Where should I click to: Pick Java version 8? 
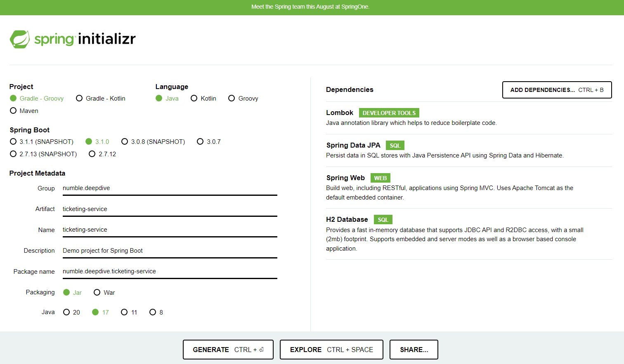click(156, 312)
